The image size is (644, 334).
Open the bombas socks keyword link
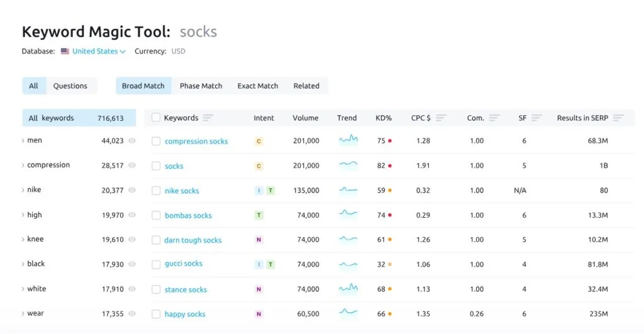point(188,215)
